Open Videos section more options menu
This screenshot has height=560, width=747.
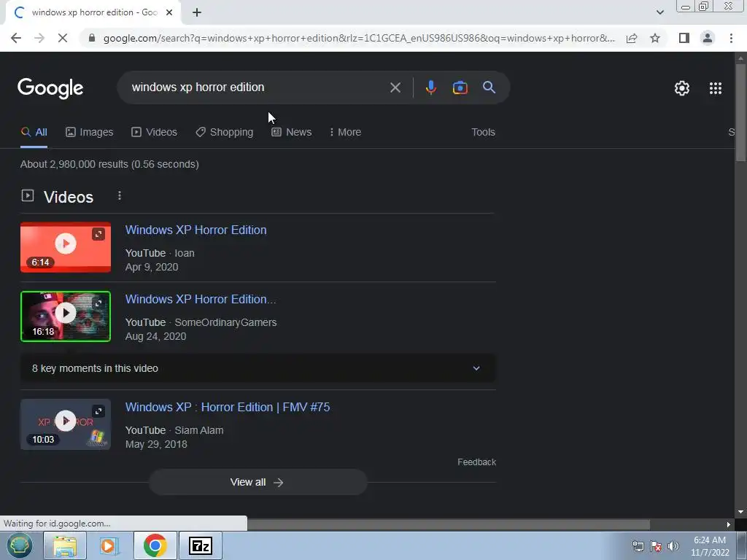click(120, 195)
